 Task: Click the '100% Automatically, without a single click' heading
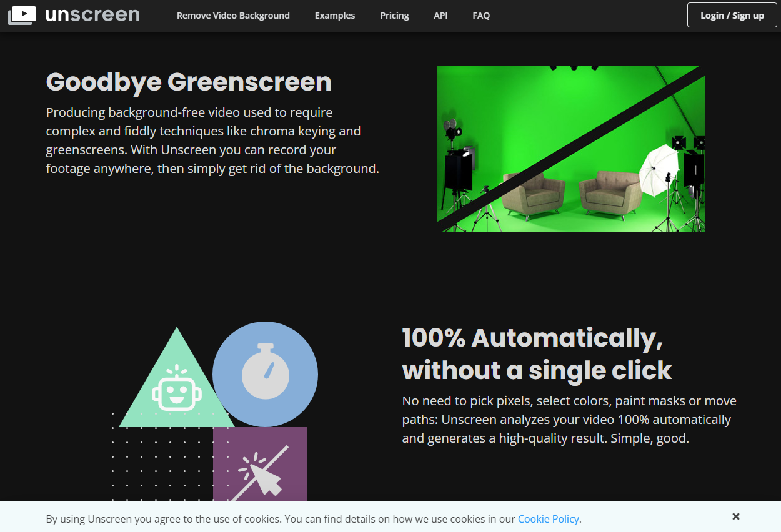(x=537, y=354)
